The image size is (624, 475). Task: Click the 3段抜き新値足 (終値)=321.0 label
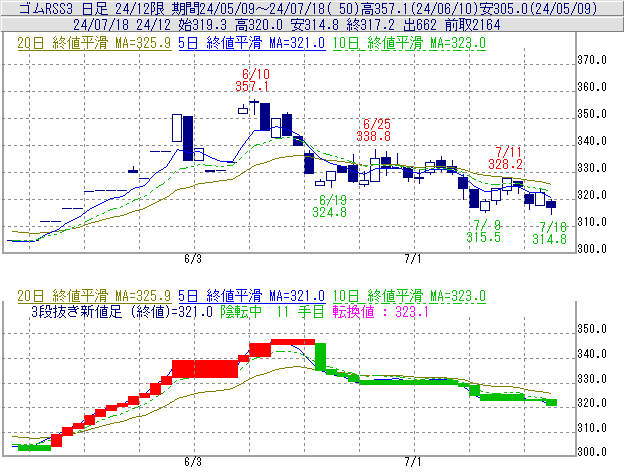122,311
